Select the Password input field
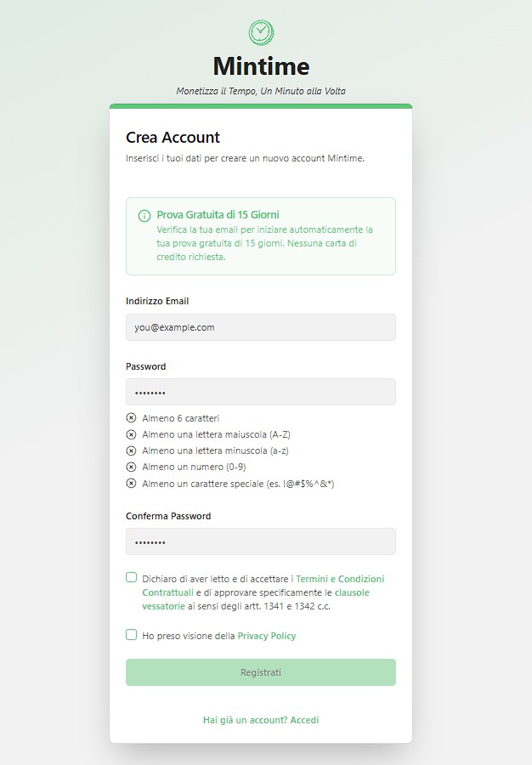The height and width of the screenshot is (765, 532). (261, 392)
